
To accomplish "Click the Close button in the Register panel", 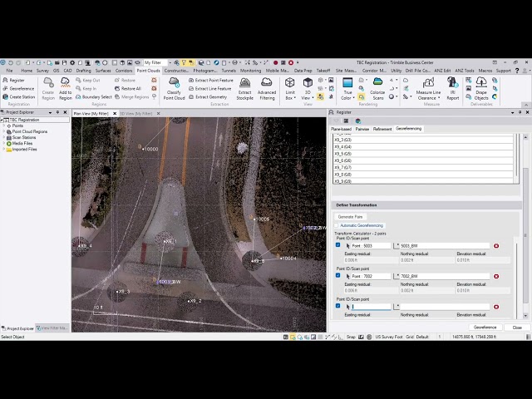I will pos(517,328).
